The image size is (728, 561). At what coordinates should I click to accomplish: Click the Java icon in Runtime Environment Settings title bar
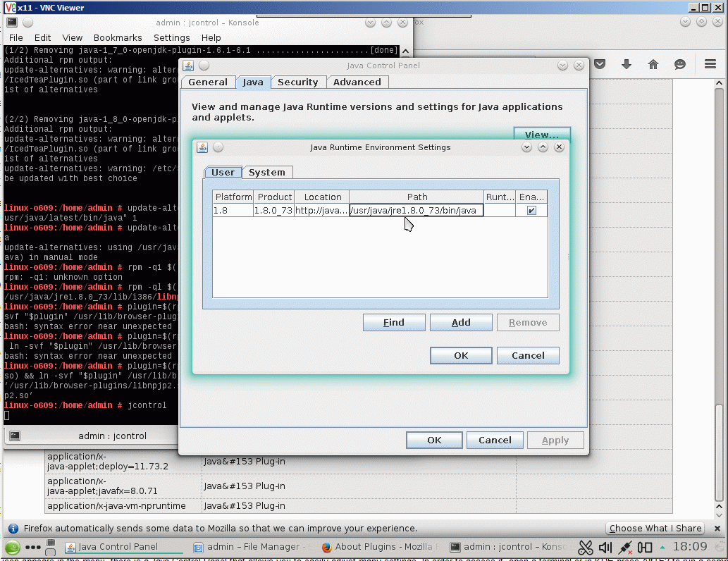(x=202, y=147)
